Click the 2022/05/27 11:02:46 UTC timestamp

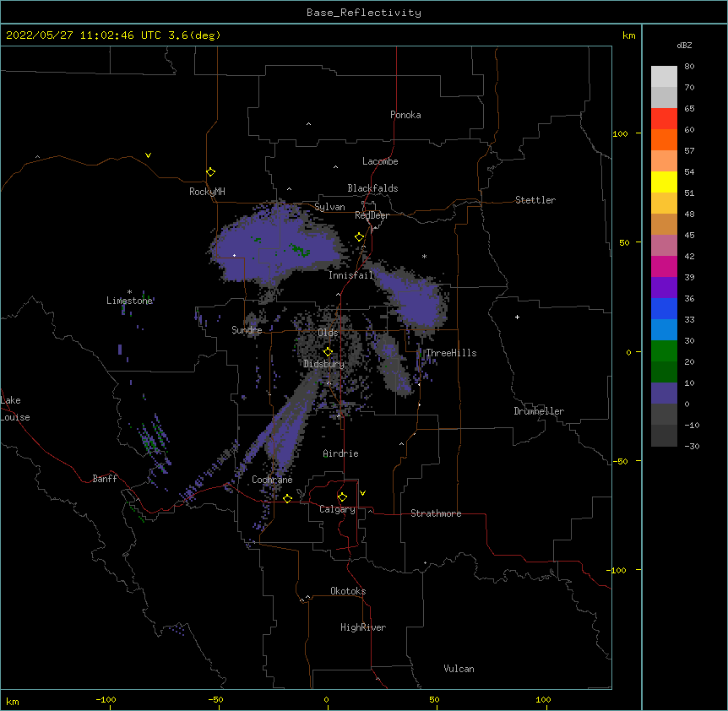(84, 35)
